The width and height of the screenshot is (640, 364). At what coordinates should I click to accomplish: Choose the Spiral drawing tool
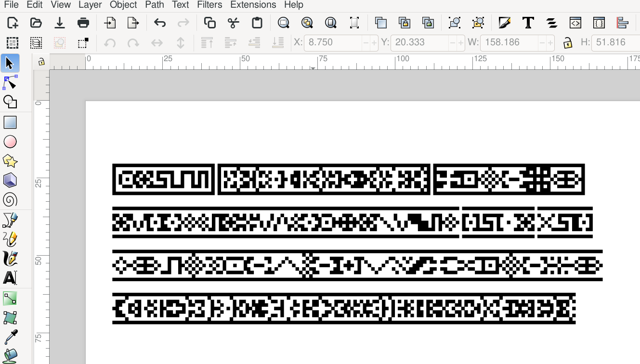10,200
